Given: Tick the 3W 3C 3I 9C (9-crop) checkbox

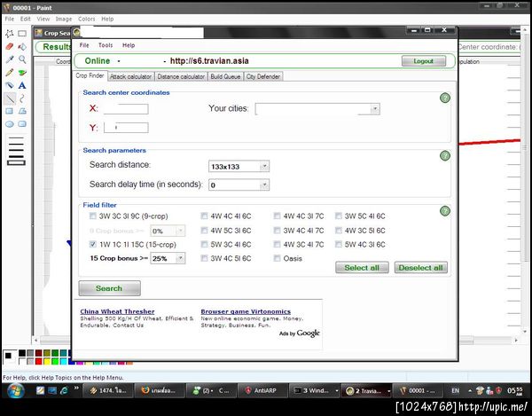Looking at the screenshot, I should click(92, 216).
